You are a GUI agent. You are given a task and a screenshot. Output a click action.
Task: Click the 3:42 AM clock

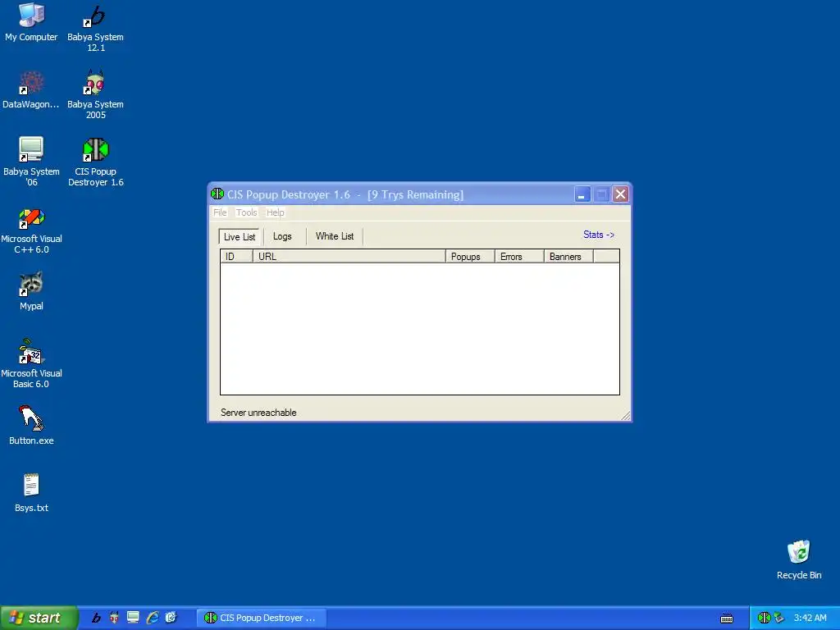coord(810,618)
